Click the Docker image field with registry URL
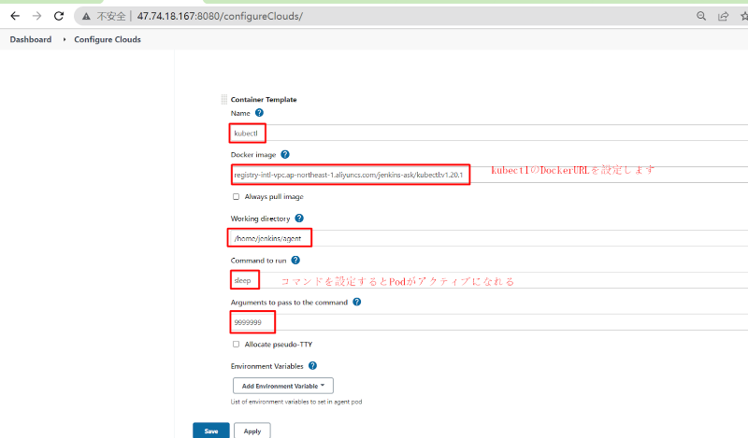This screenshot has height=438, width=748. (489, 175)
